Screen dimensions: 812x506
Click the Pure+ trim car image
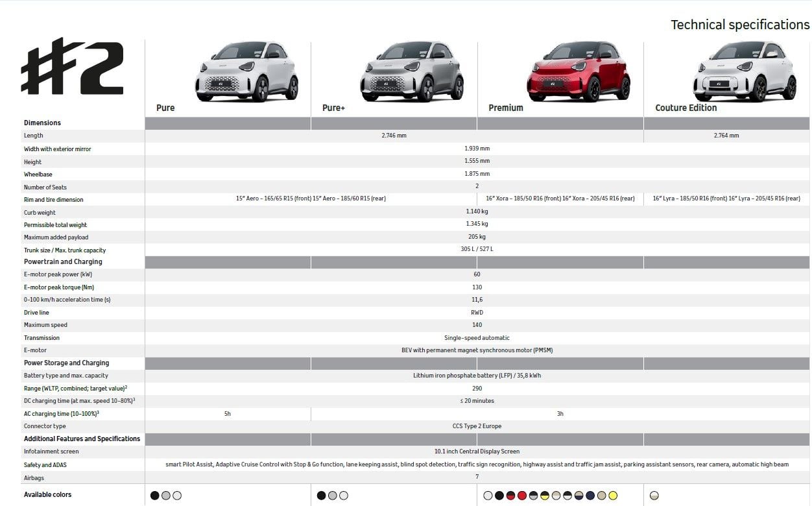(412, 71)
